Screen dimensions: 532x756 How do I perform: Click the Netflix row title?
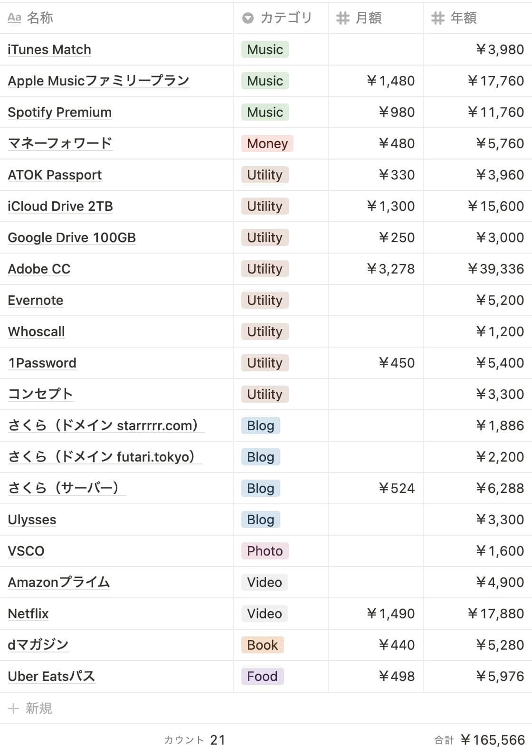click(x=28, y=614)
